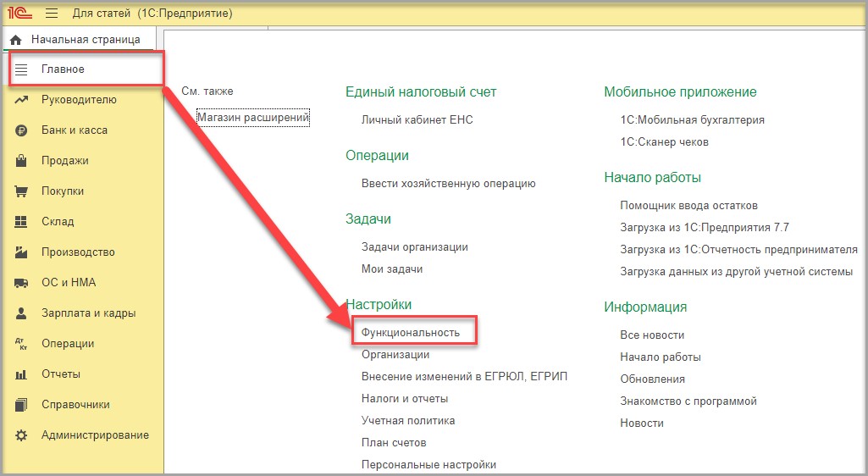Open Начало работы link under Информация

tap(661, 357)
